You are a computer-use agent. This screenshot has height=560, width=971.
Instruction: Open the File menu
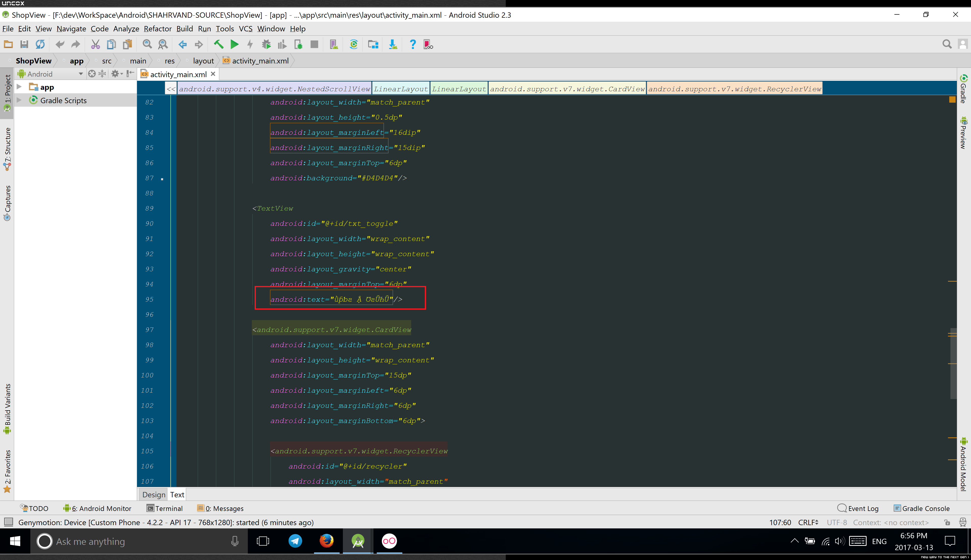click(8, 29)
